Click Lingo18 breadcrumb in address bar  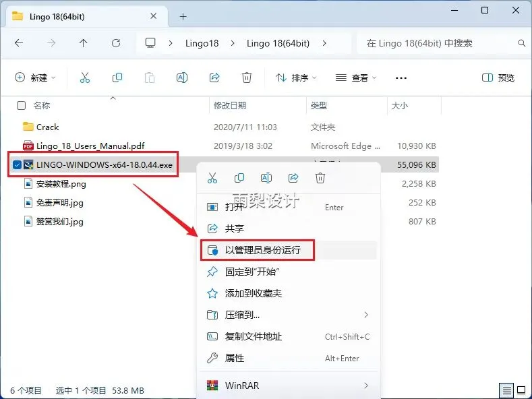coord(202,43)
